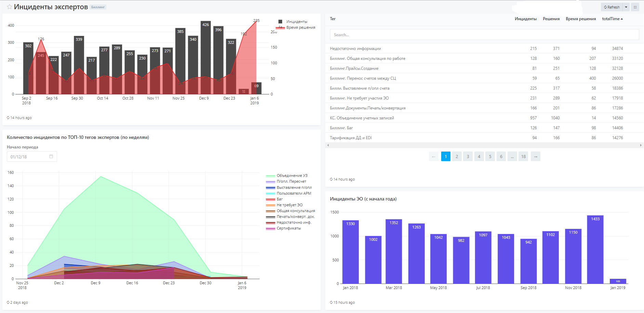This screenshot has height=313, width=644.
Task: Open the ellipsis page button in pagination
Action: point(512,157)
